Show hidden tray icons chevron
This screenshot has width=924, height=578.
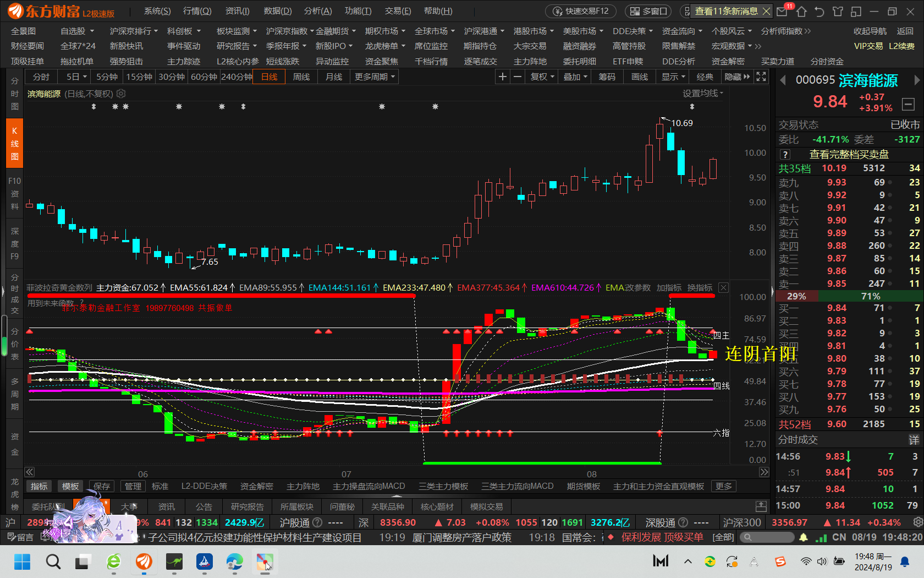pos(688,561)
